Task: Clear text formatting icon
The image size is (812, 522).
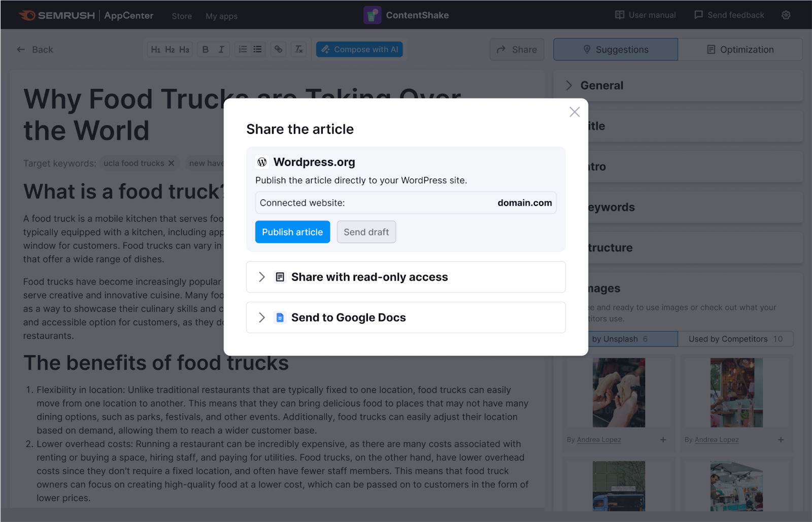Action: (x=299, y=50)
